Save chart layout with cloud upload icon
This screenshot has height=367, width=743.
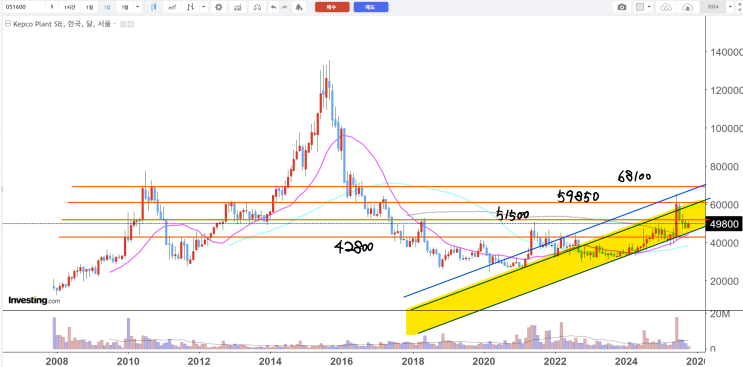pyautogui.click(x=687, y=7)
